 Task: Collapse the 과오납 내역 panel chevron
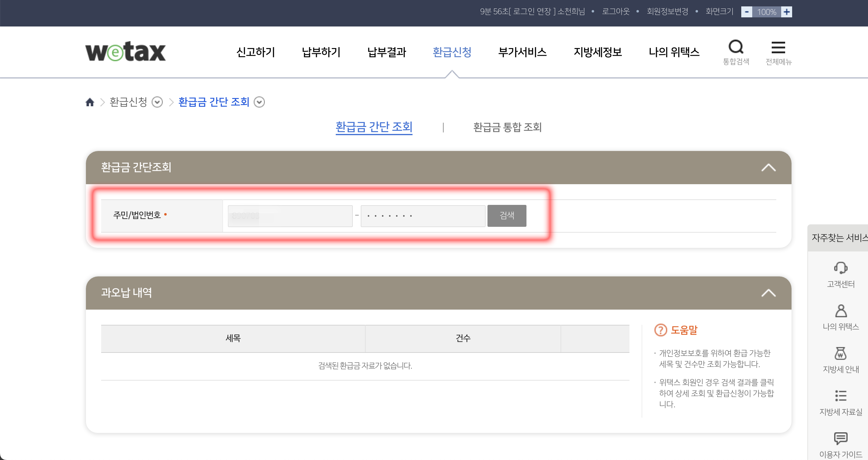[x=769, y=292]
